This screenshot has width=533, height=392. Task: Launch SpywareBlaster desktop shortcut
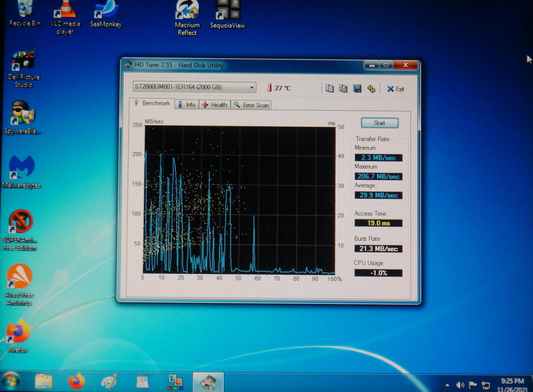click(22, 118)
